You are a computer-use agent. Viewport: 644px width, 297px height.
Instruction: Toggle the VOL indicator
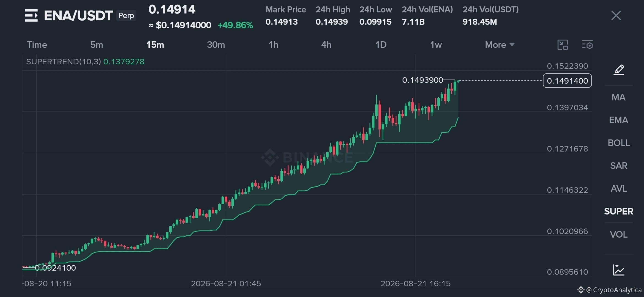point(619,235)
